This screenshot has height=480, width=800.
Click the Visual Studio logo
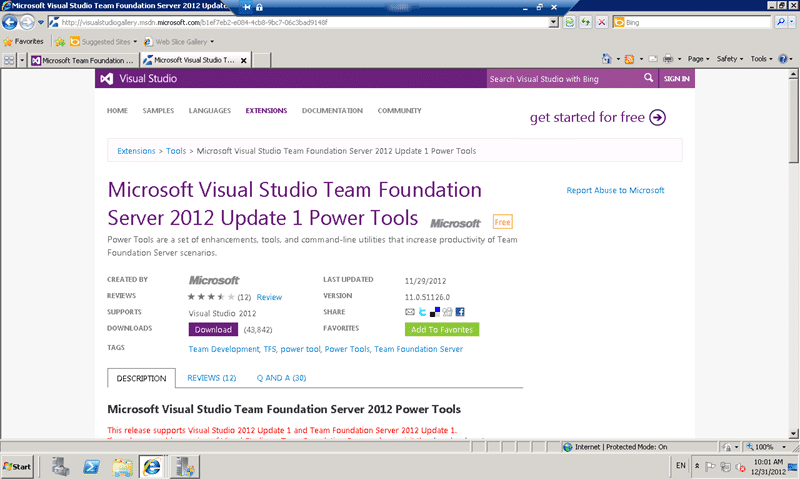[x=139, y=79]
